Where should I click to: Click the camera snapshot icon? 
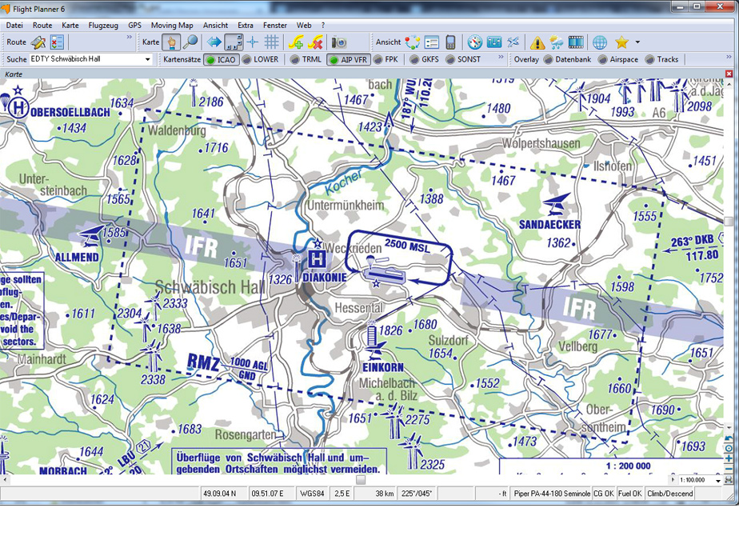(339, 42)
